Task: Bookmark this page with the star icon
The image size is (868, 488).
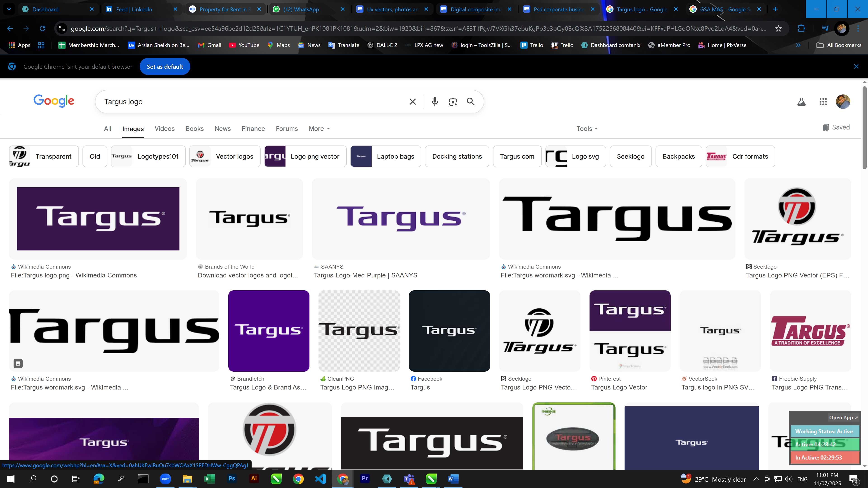Action: (x=778, y=29)
